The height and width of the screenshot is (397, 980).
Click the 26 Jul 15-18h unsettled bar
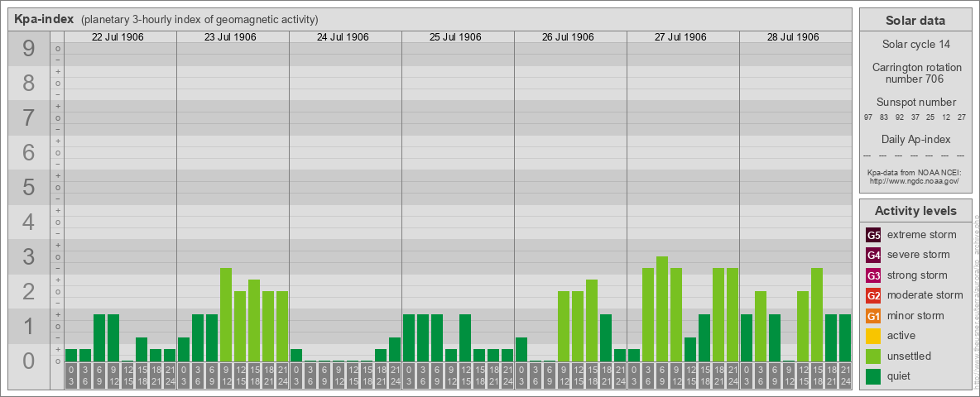tap(591, 320)
